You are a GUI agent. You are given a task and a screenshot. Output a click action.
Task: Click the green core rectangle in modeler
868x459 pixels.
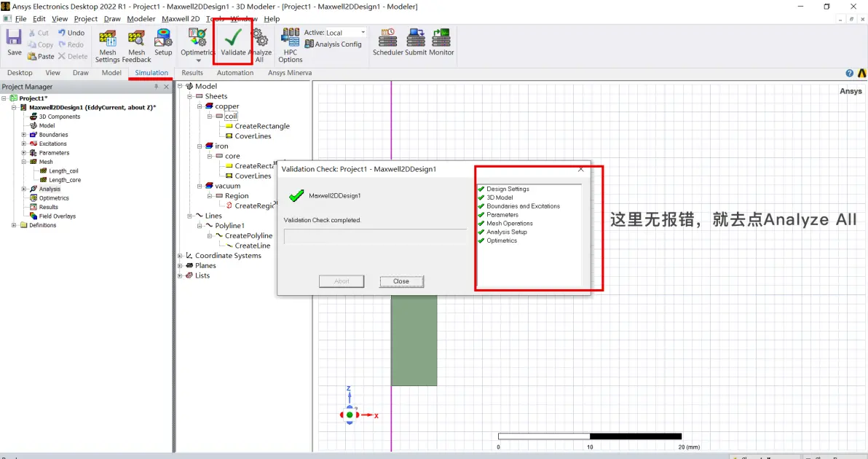(414, 340)
